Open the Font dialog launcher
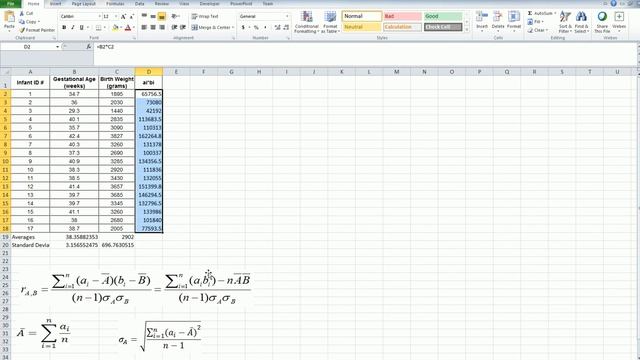Screen dimensions: 640x360 point(134,38)
